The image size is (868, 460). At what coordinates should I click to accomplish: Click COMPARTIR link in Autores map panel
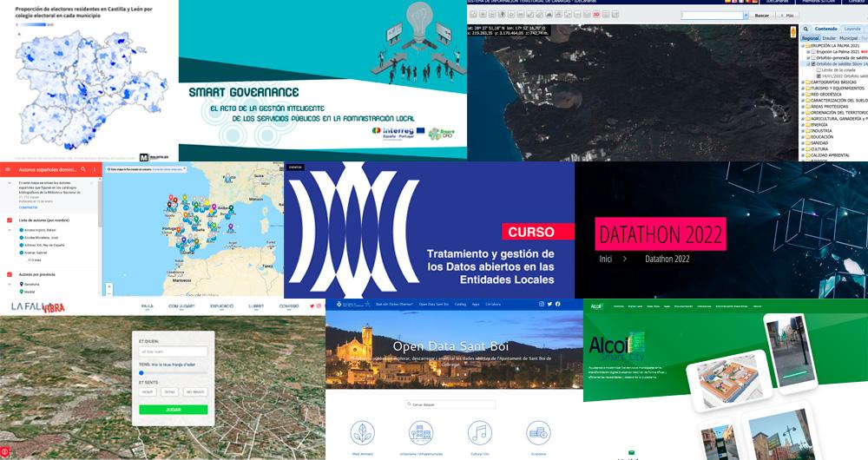click(29, 207)
